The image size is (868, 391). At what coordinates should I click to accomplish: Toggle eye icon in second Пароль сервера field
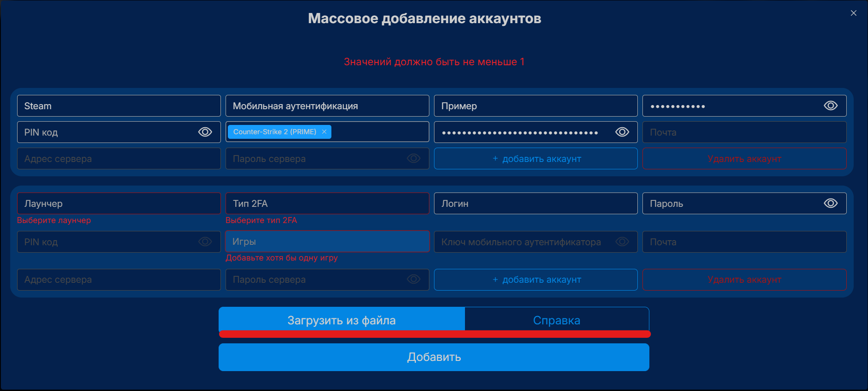tap(414, 279)
